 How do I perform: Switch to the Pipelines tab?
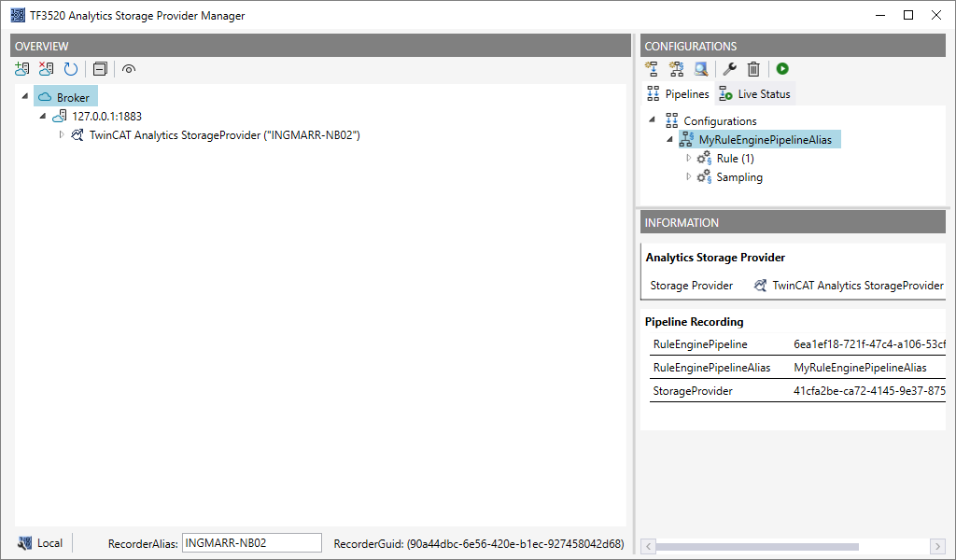678,94
